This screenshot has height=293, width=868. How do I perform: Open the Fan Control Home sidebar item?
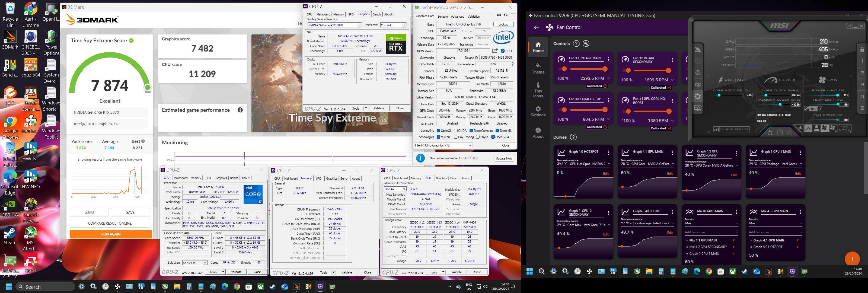pos(538,47)
